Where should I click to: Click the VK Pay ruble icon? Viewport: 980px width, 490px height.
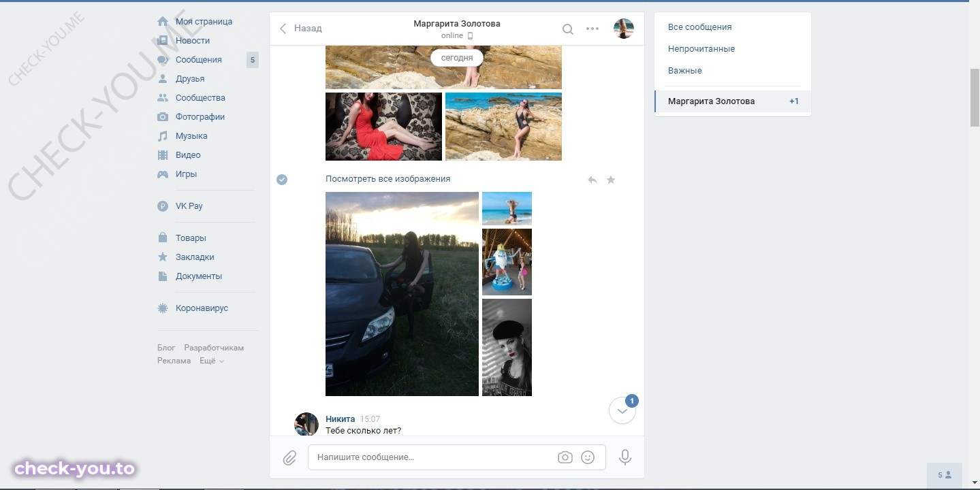point(163,206)
